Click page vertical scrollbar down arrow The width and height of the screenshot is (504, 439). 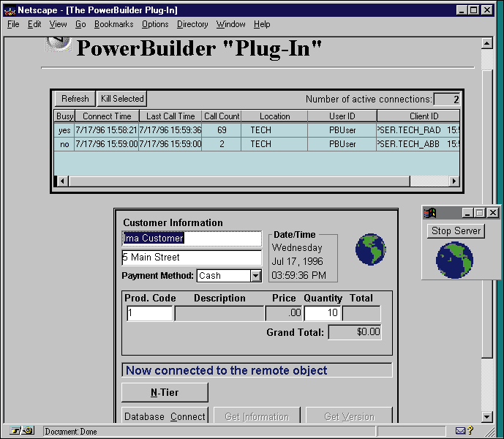[487, 417]
